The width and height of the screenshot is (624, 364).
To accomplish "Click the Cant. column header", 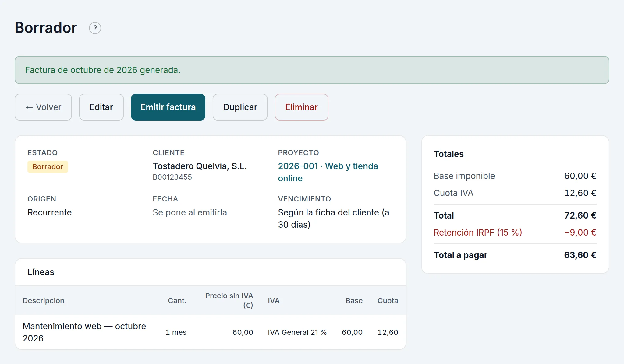I will coord(177,301).
